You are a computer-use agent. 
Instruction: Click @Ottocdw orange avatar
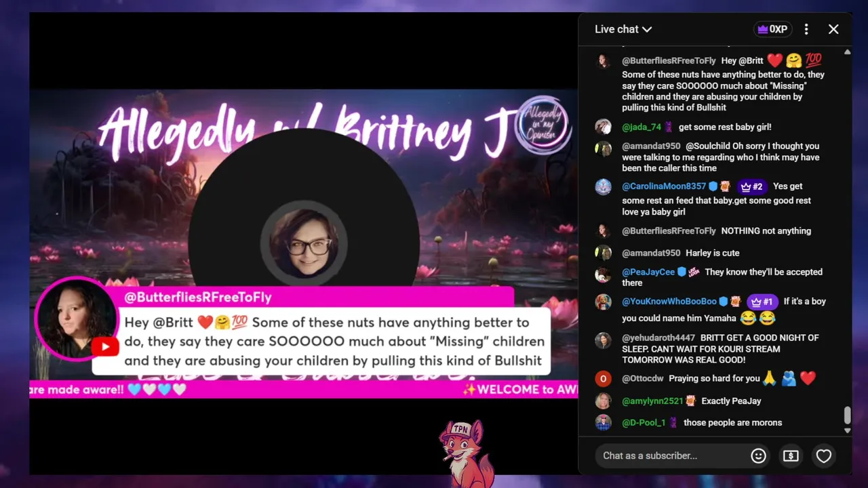tap(603, 379)
